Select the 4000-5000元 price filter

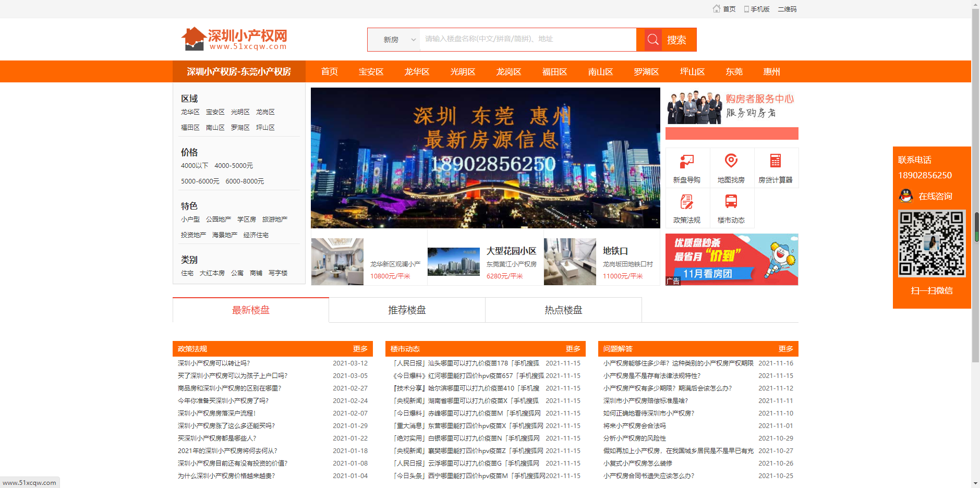234,166
